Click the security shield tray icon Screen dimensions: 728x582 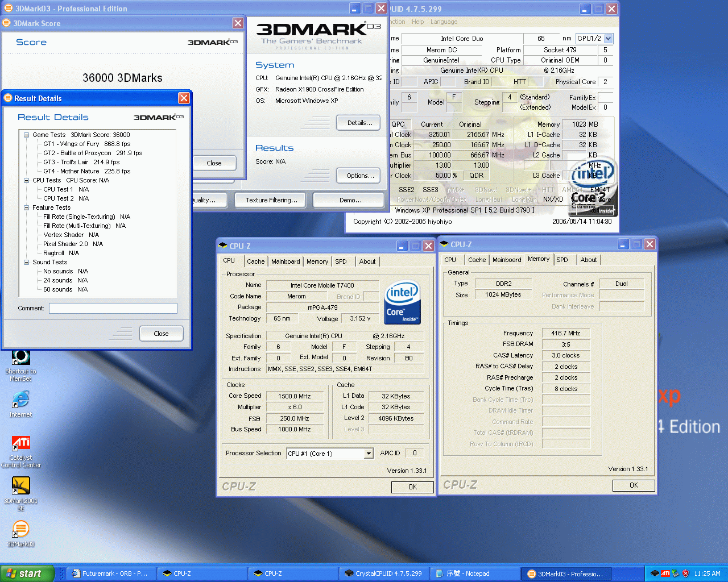coord(685,573)
